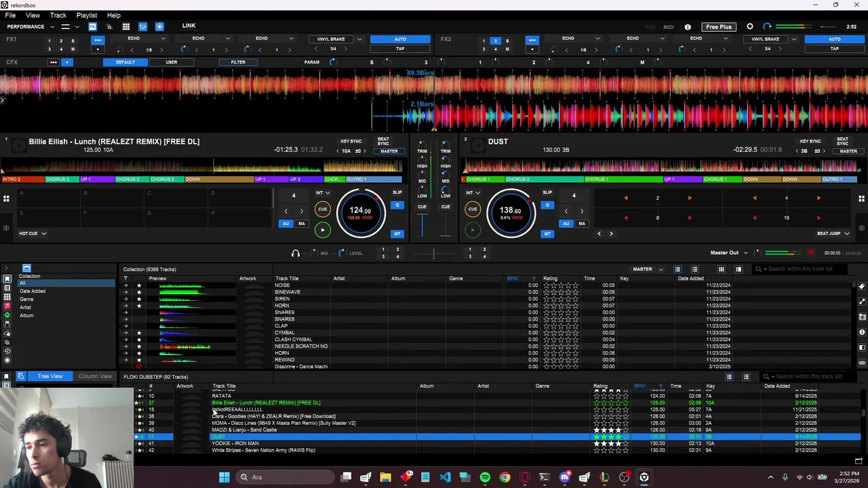Open Spotify from the taskbar
The image size is (868, 488).
[485, 477]
